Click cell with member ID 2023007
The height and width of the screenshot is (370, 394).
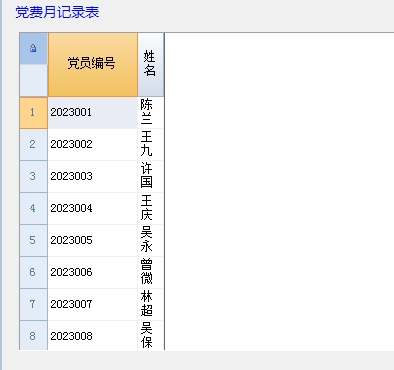93,305
